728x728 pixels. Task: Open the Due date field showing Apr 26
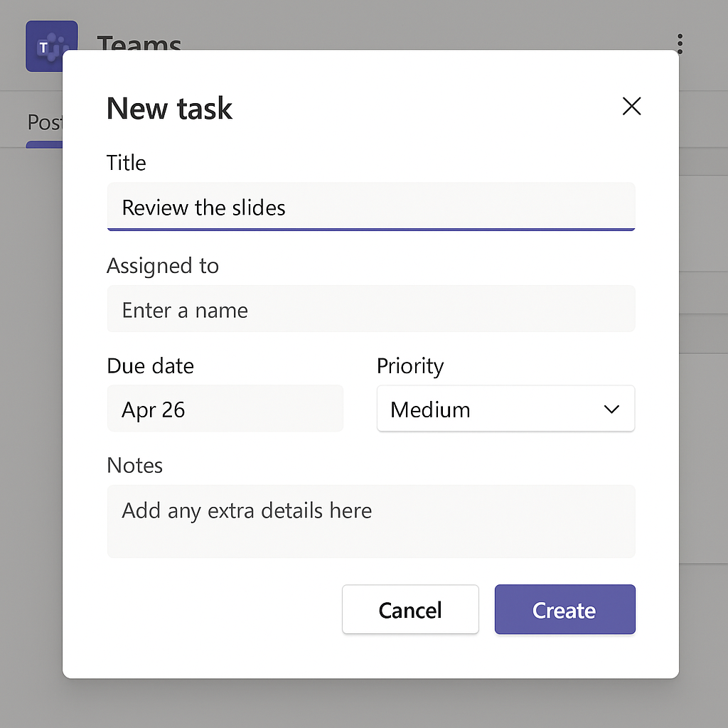point(225,409)
